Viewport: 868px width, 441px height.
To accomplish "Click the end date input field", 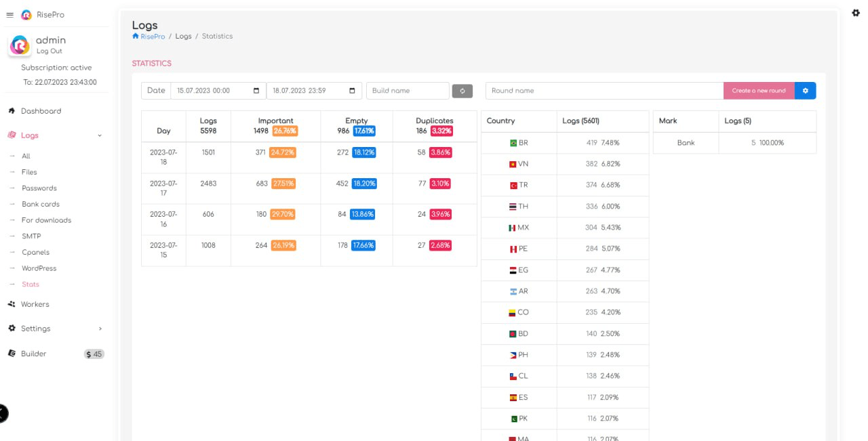I will 314,91.
